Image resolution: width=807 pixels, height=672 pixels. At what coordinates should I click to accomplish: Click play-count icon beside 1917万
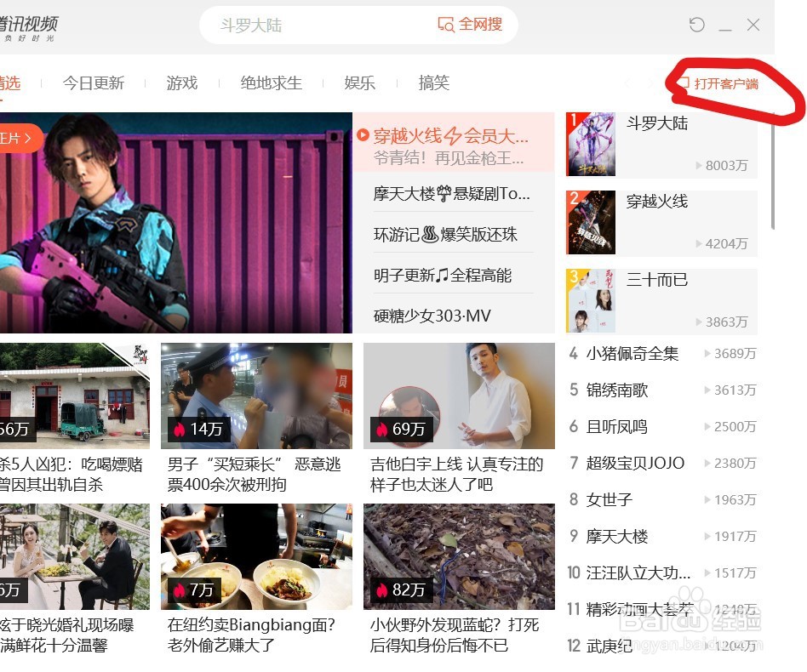click(x=707, y=537)
